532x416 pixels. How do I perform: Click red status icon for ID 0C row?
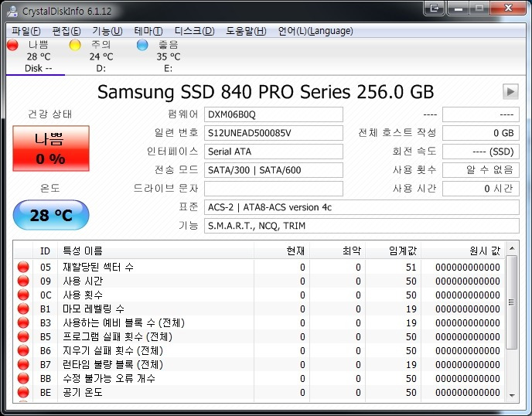coord(23,295)
